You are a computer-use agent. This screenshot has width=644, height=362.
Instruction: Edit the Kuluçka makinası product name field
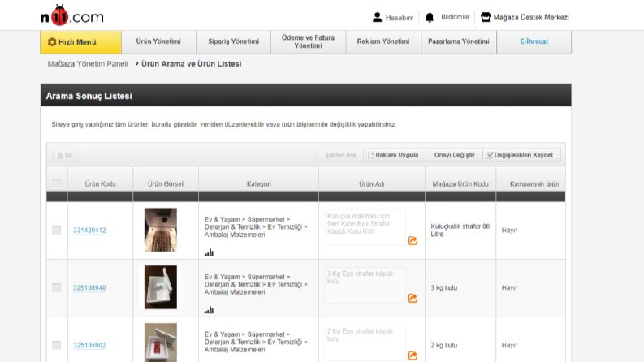click(x=365, y=228)
